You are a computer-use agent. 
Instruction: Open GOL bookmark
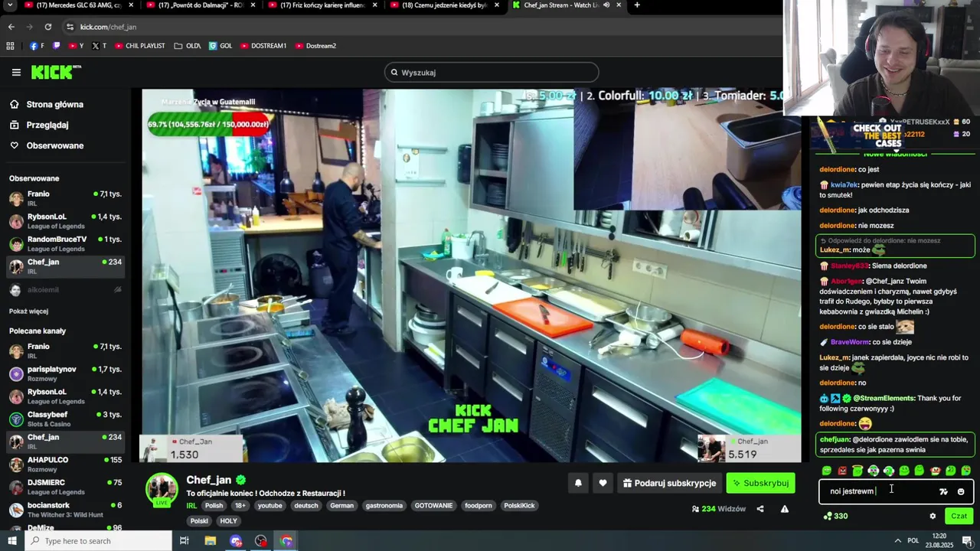click(x=220, y=46)
